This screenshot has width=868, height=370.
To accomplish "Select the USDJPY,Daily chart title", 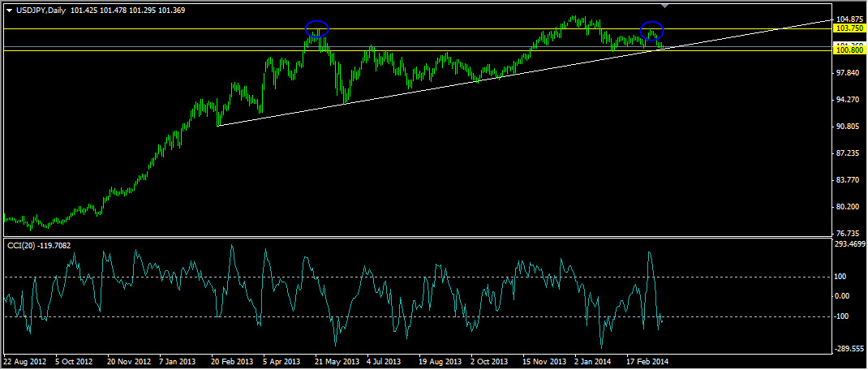I will click(x=39, y=10).
